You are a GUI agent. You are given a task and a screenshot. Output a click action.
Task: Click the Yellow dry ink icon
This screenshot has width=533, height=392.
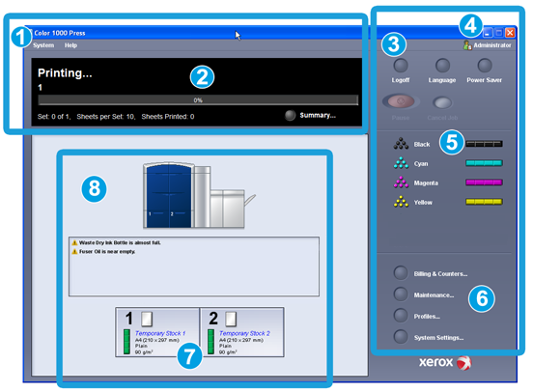coord(401,202)
